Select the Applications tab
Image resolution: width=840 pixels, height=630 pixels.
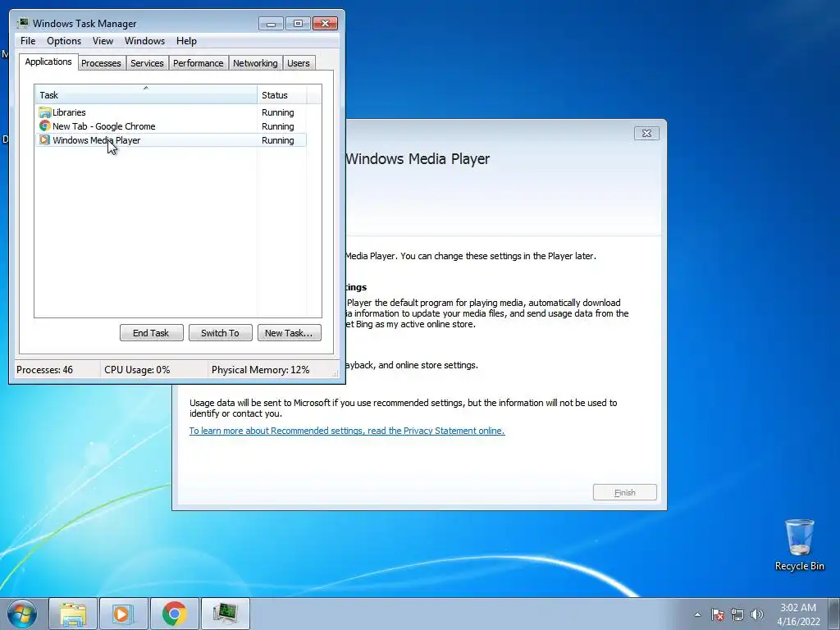pos(48,62)
